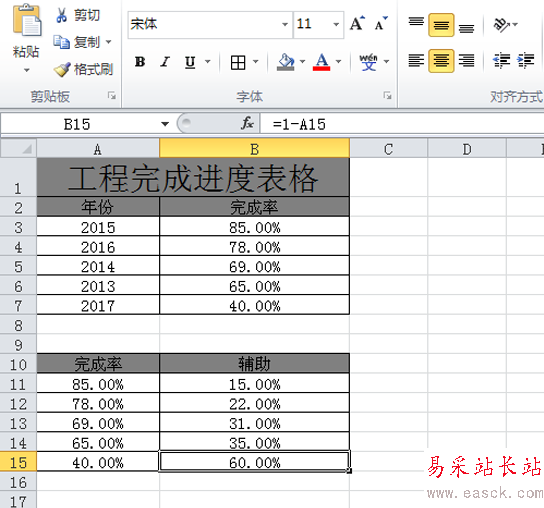Screen dimensions: 544x508
Task: Click the Decrease Indent icon
Action: pyautogui.click(x=501, y=61)
